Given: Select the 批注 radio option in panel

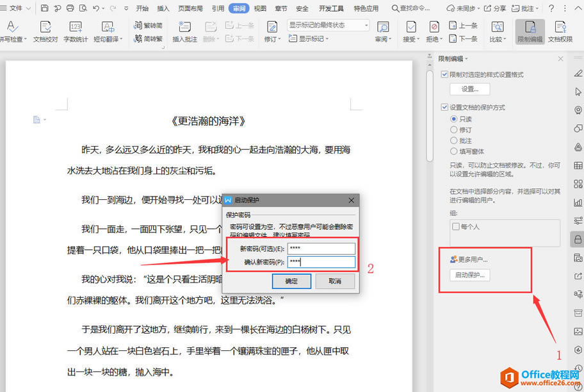Looking at the screenshot, I should [x=453, y=140].
